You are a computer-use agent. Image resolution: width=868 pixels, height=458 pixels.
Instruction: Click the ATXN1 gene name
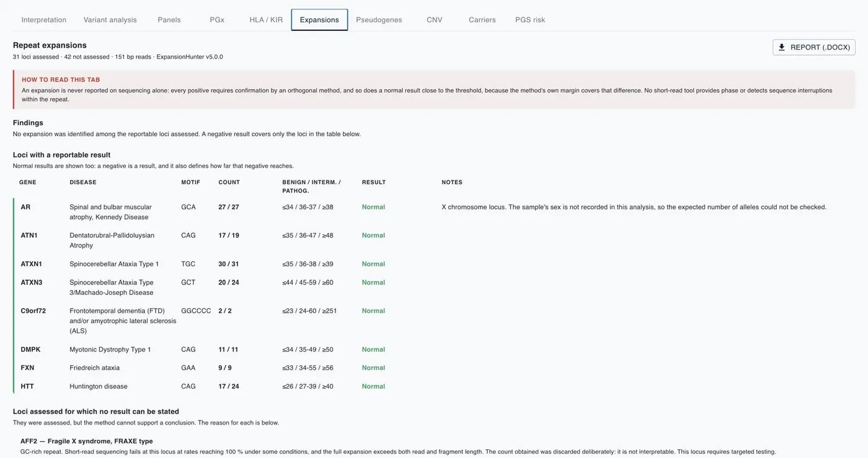[32, 264]
